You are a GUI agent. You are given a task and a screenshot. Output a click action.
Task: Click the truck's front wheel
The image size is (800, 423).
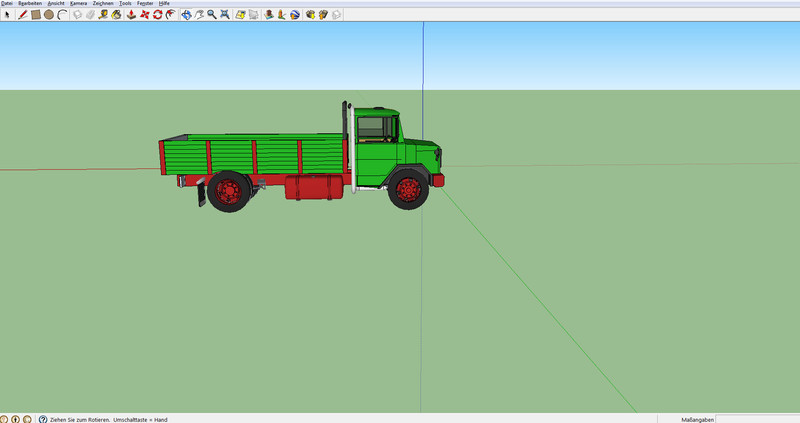click(408, 189)
